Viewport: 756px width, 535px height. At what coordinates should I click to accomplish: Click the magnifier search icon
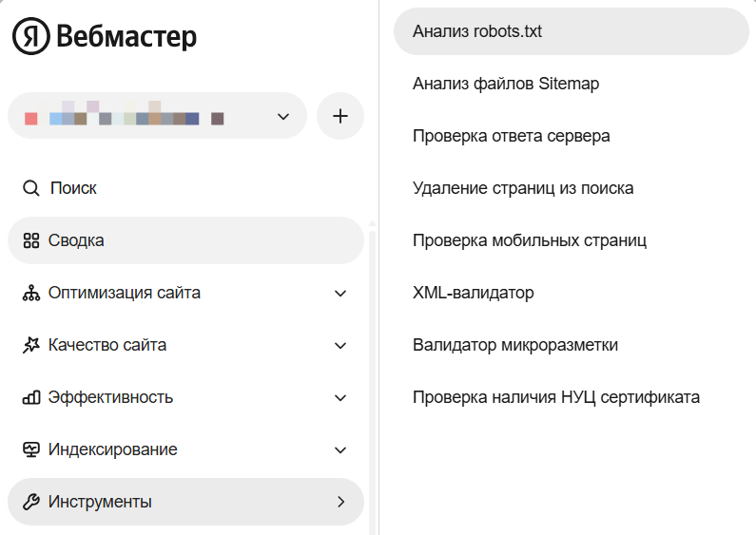point(30,188)
